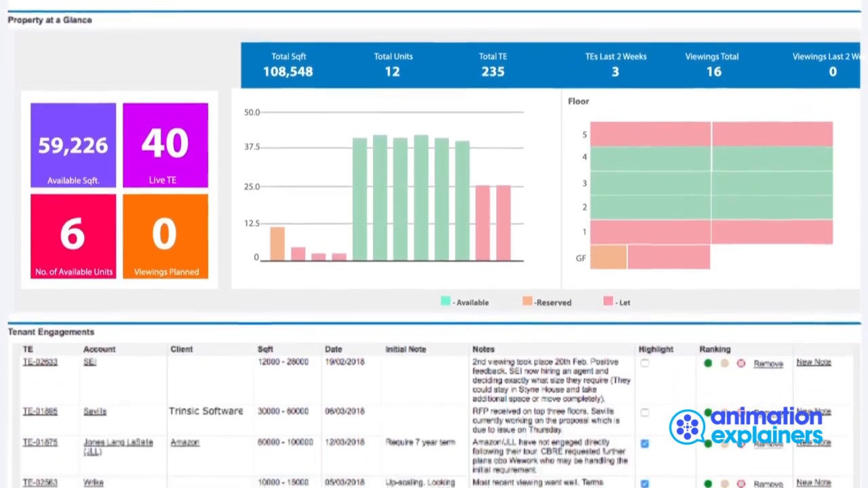Click the Reserved legend marker
The image size is (868, 488).
click(527, 302)
